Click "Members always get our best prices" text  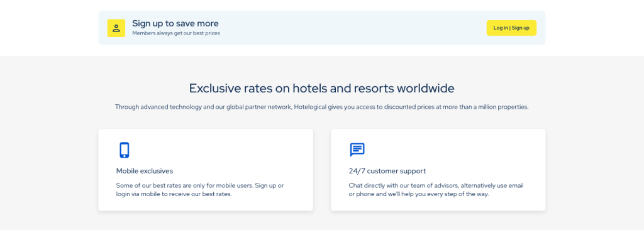pos(176,33)
